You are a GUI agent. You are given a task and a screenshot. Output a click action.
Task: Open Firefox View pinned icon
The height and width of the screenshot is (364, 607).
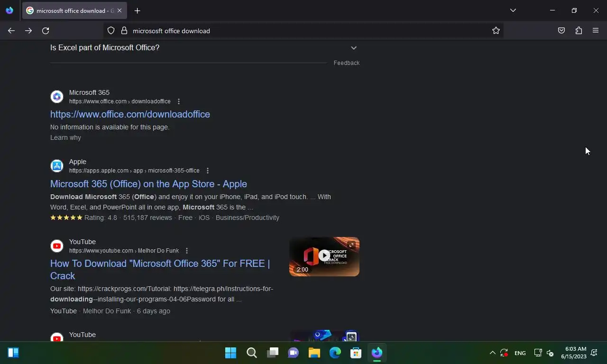coord(9,10)
